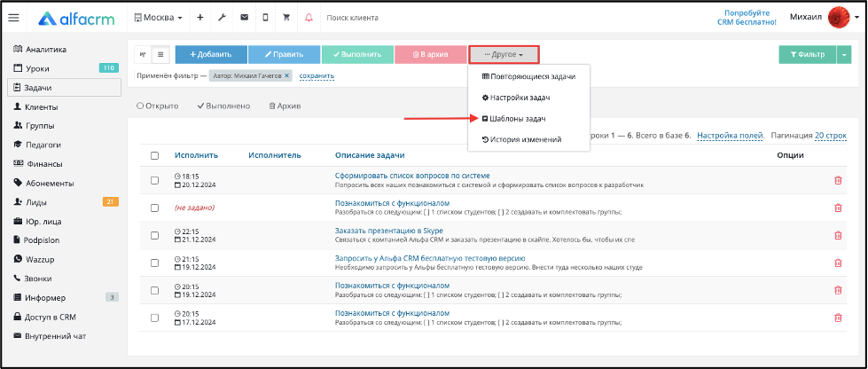The width and height of the screenshot is (868, 369).
Task: Tick the select-all checkbox in table header
Action: [154, 156]
